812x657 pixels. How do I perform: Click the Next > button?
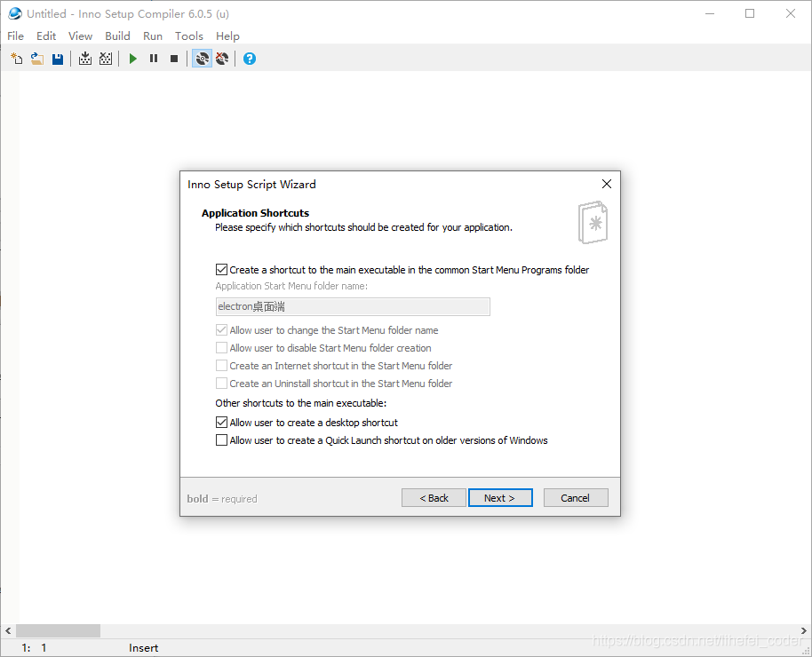coord(500,497)
